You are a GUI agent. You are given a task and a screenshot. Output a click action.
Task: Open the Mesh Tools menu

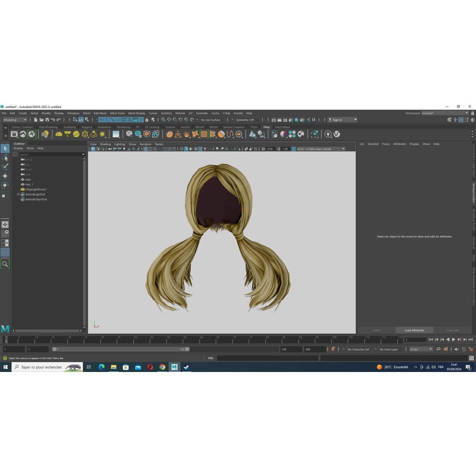(x=117, y=113)
